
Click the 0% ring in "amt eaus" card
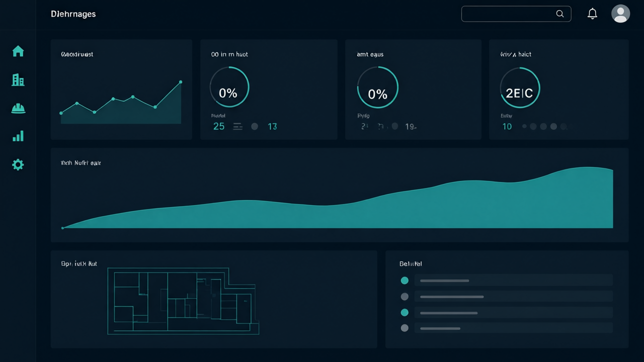pos(377,87)
